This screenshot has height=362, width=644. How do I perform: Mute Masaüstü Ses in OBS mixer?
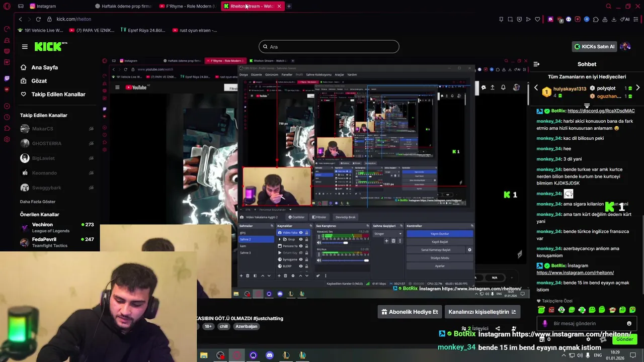319,243
